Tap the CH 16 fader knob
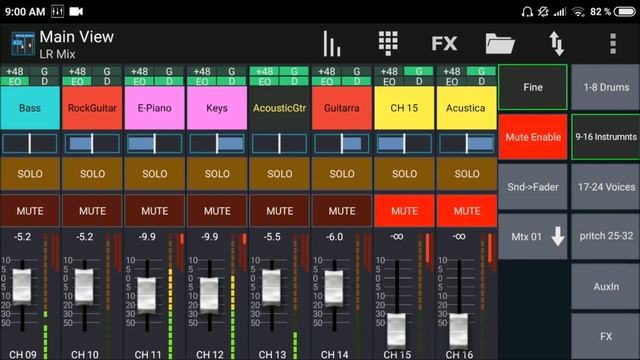Screen dimensions: 640x360 pos(459,330)
